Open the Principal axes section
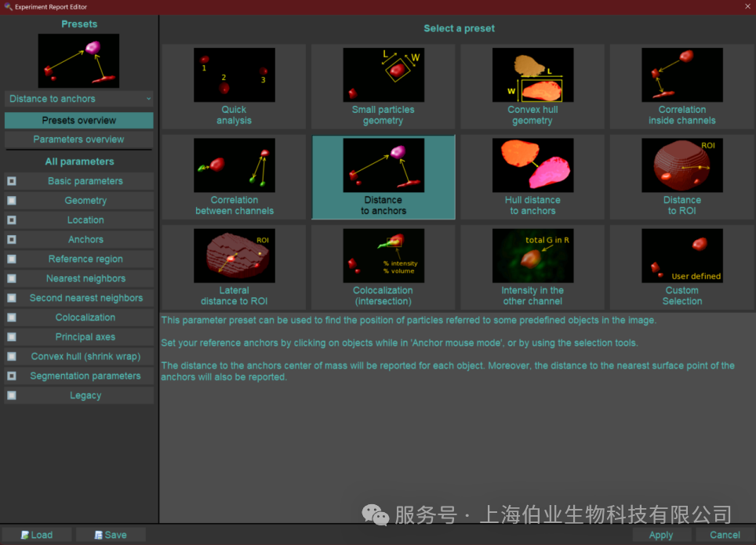The image size is (756, 545). 85,337
